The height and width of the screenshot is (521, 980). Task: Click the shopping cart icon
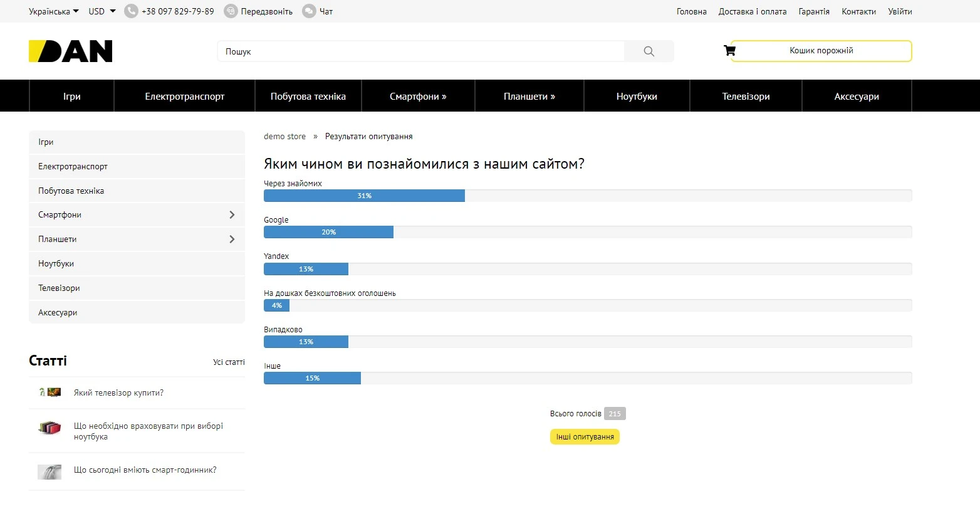click(x=729, y=51)
